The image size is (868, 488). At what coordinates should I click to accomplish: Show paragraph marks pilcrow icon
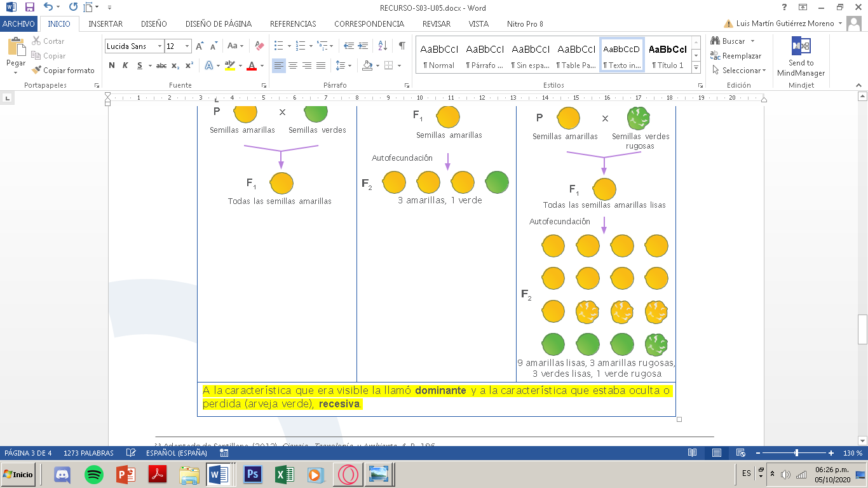[402, 46]
